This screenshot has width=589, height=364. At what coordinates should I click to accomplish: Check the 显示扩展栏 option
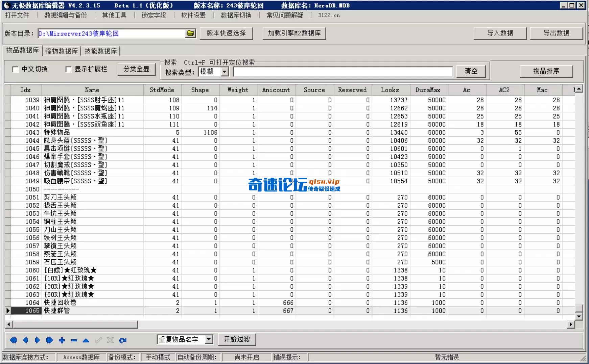pos(69,69)
